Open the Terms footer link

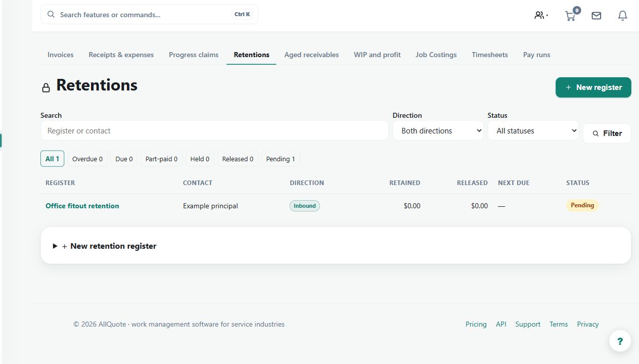click(559, 324)
